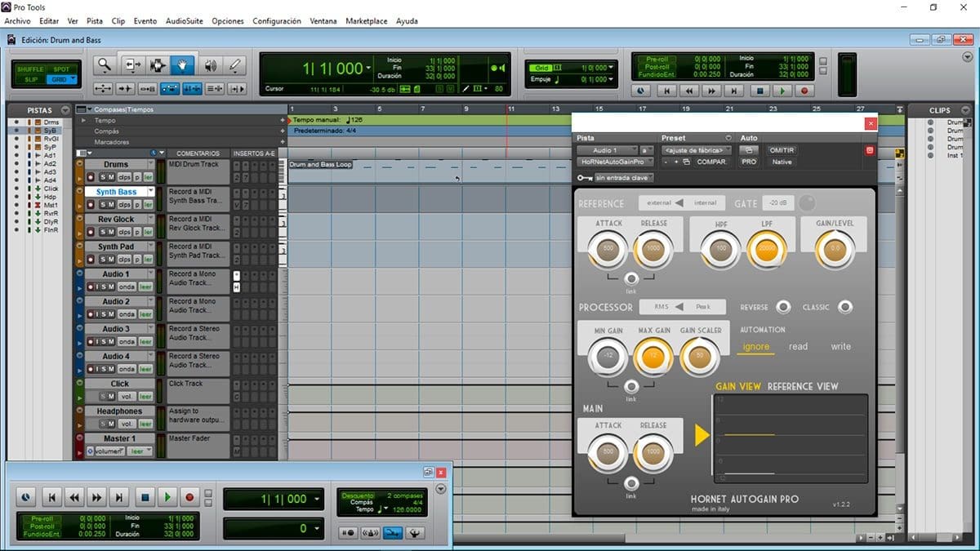980x551 pixels.
Task: Switch to REFERENCE VIEW in plugin
Action: pyautogui.click(x=803, y=386)
